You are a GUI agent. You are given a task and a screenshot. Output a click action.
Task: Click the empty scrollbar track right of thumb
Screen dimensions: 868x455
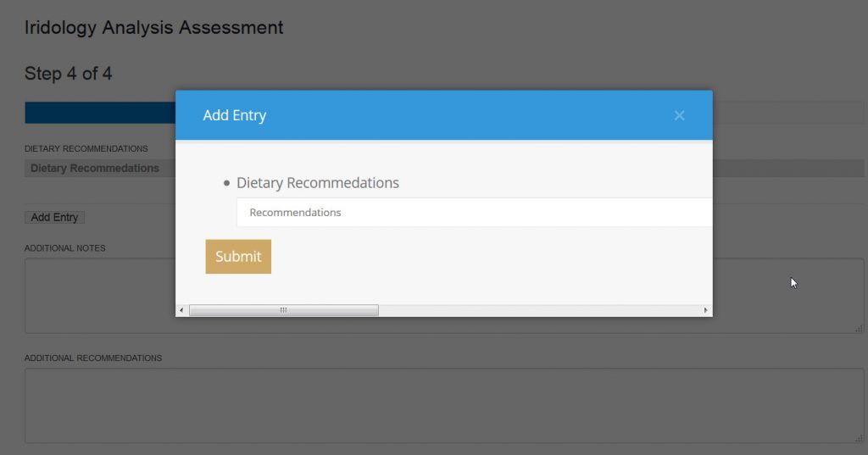point(539,310)
